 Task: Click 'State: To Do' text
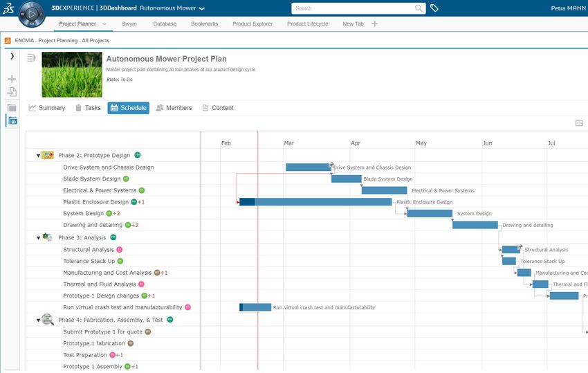(120, 80)
